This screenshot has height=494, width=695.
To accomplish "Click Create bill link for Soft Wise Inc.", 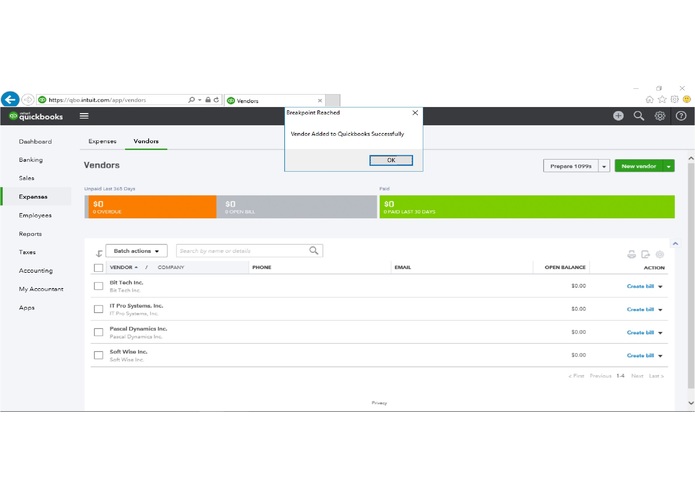I will pos(640,355).
